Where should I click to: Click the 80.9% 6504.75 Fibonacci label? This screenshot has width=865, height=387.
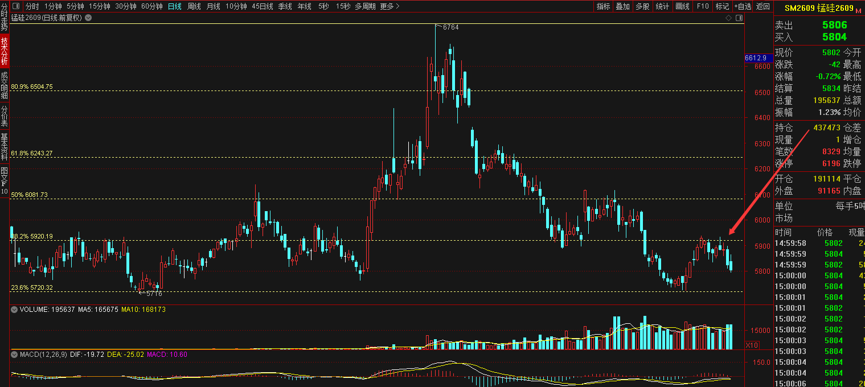tap(32, 87)
